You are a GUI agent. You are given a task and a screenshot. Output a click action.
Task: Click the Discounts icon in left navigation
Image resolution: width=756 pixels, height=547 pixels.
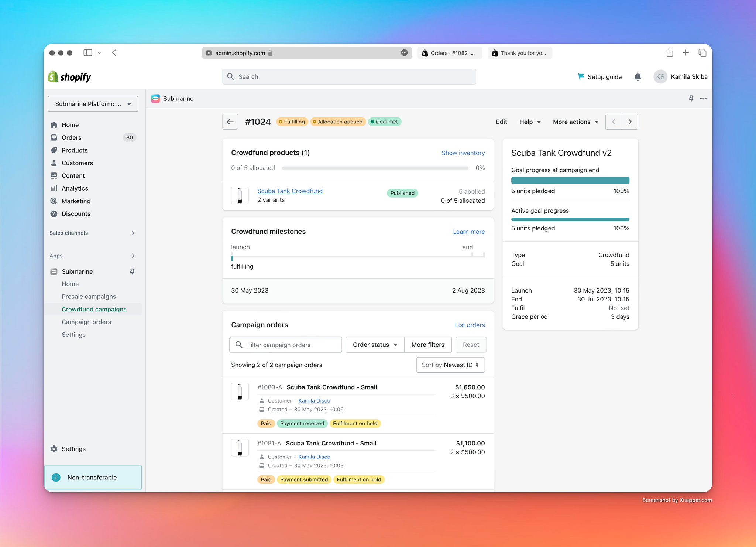(54, 213)
